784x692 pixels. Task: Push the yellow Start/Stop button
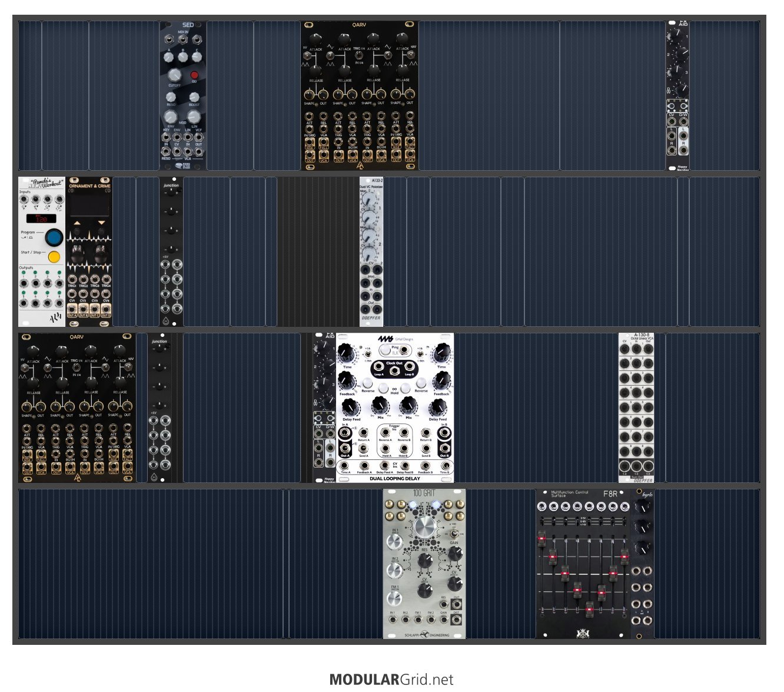tap(54, 257)
